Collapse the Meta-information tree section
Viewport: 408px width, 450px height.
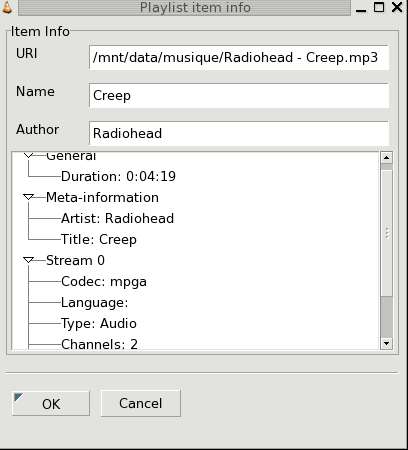(x=29, y=197)
